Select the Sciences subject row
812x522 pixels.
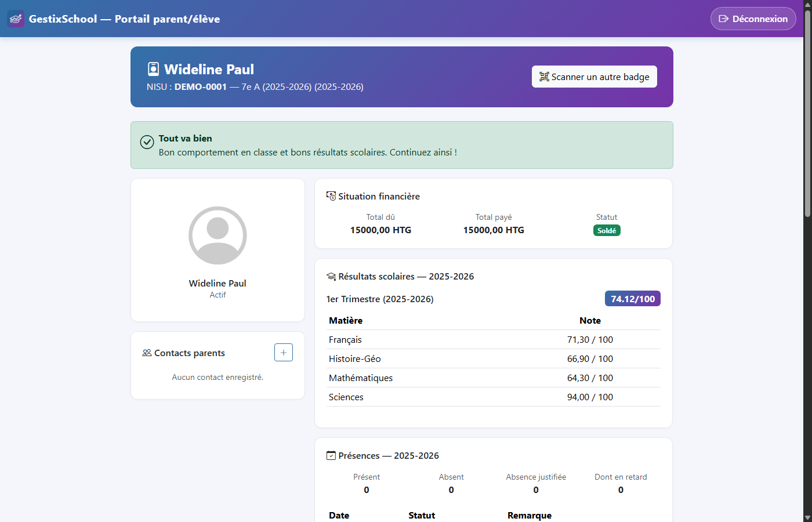(x=494, y=397)
